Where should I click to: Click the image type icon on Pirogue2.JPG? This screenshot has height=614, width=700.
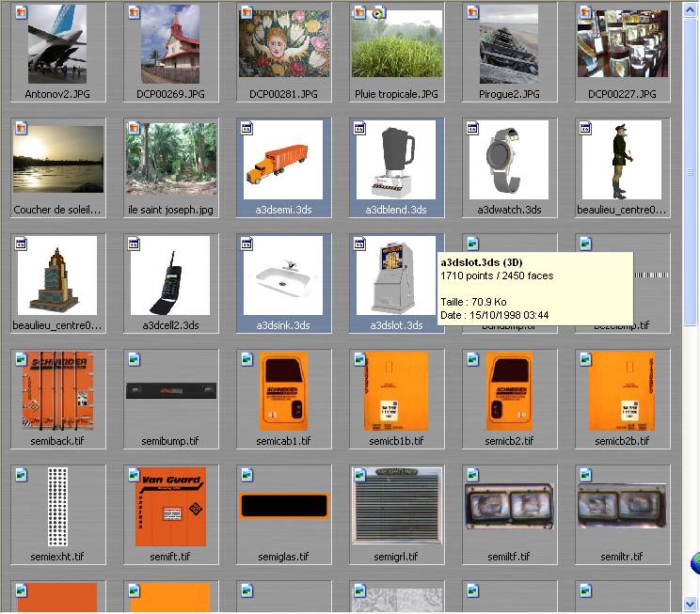pos(472,12)
